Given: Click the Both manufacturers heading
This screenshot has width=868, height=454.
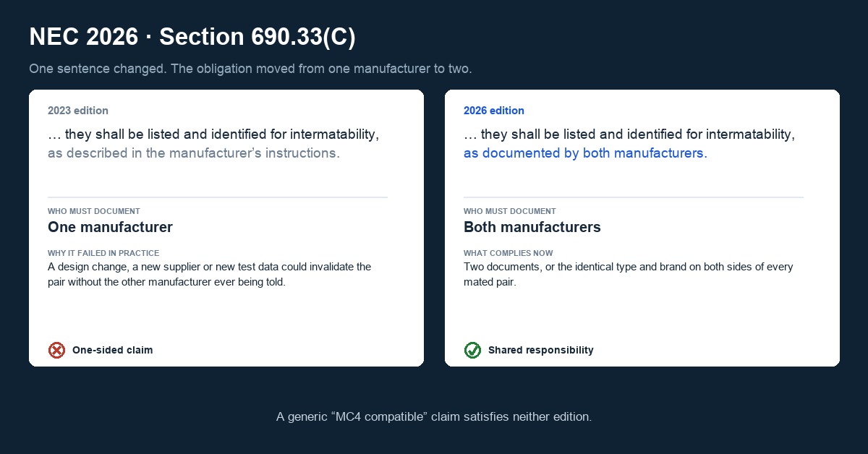Looking at the screenshot, I should tap(532, 227).
